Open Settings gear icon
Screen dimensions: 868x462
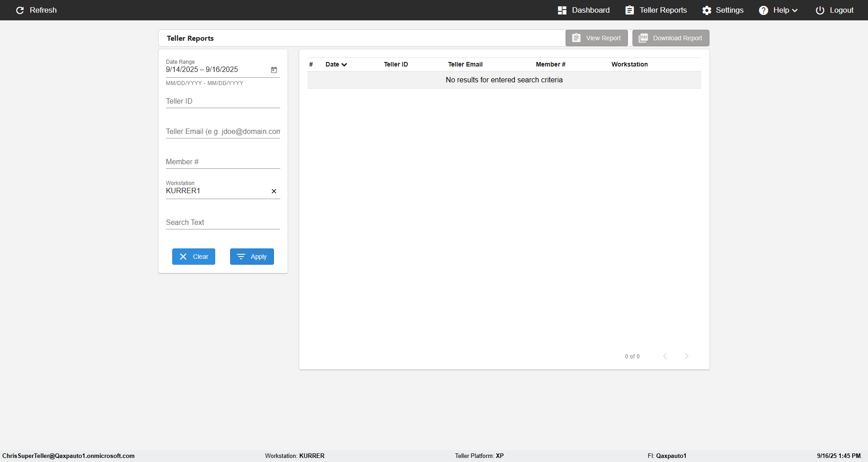point(707,10)
